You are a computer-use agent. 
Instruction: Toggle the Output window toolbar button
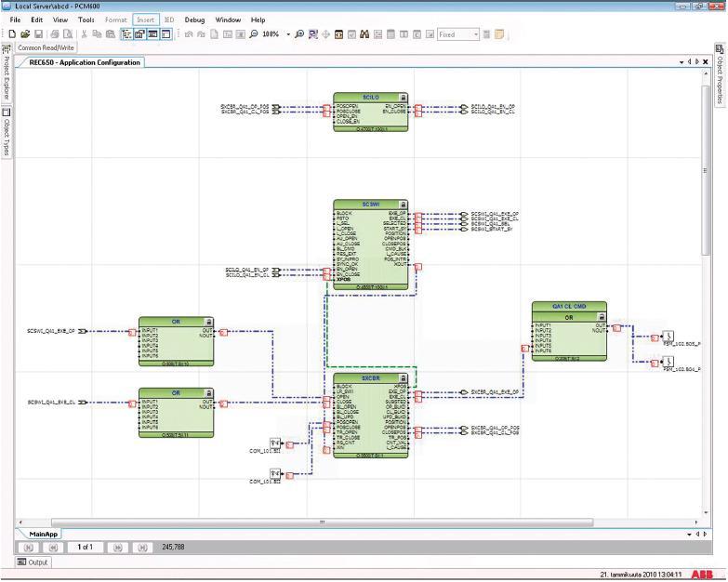pos(152,33)
